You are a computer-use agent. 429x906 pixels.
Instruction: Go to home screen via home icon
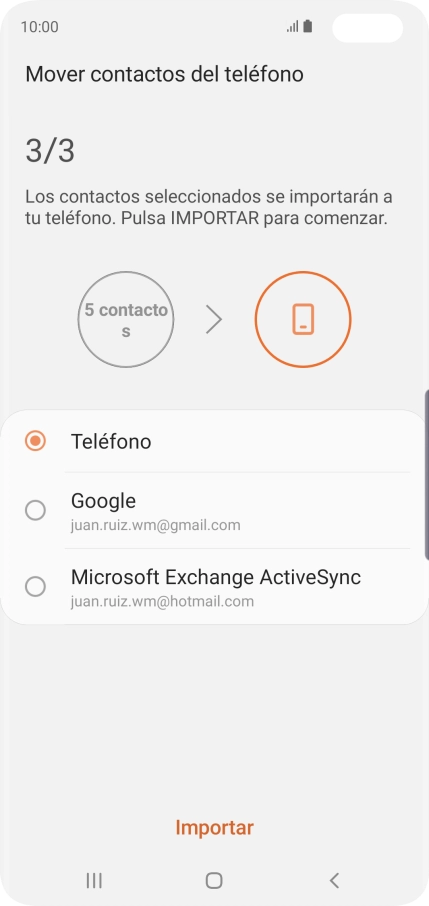214,880
